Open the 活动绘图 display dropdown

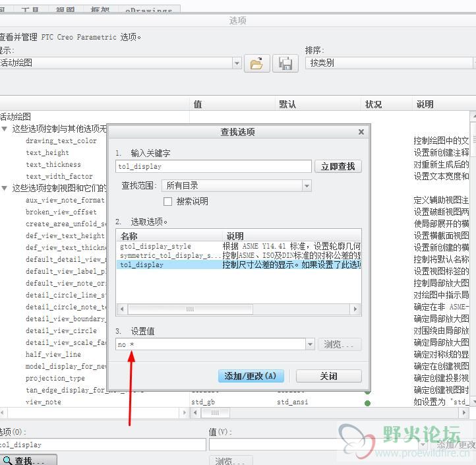[x=237, y=63]
